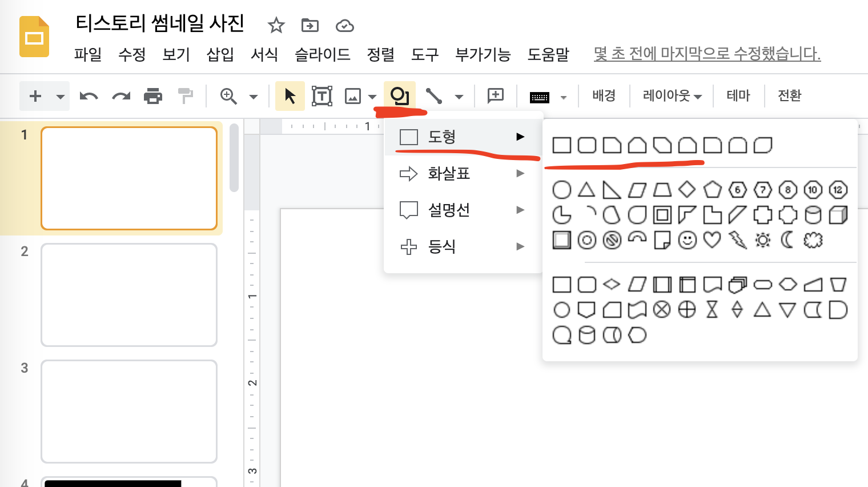The image size is (868, 487).
Task: Open the 보기 menu
Action: coord(176,54)
